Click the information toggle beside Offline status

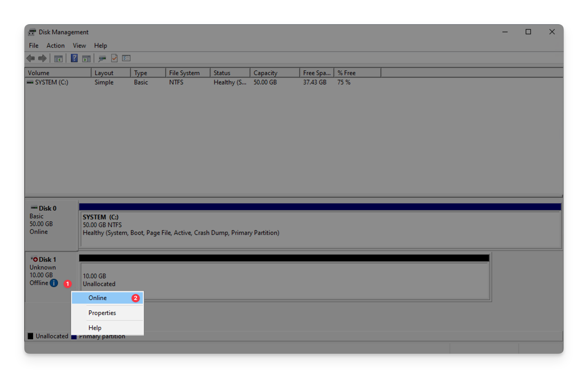pyautogui.click(x=54, y=283)
